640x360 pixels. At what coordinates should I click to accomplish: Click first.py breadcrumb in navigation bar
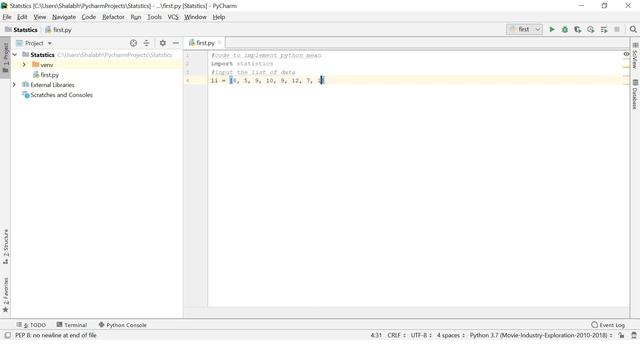(58, 29)
